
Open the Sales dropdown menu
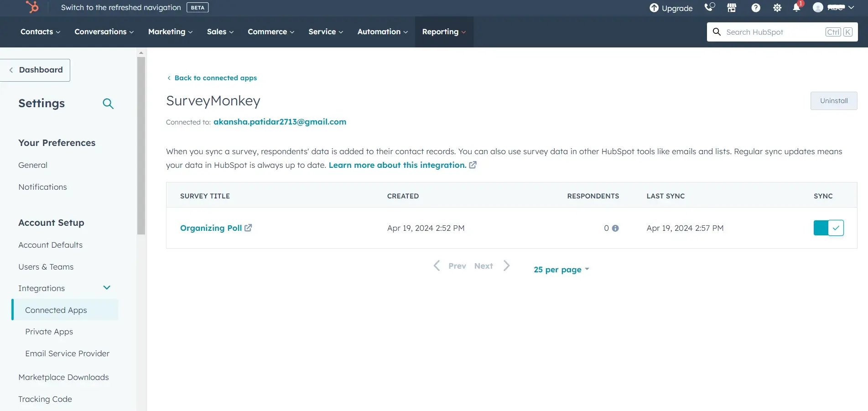[x=220, y=31]
